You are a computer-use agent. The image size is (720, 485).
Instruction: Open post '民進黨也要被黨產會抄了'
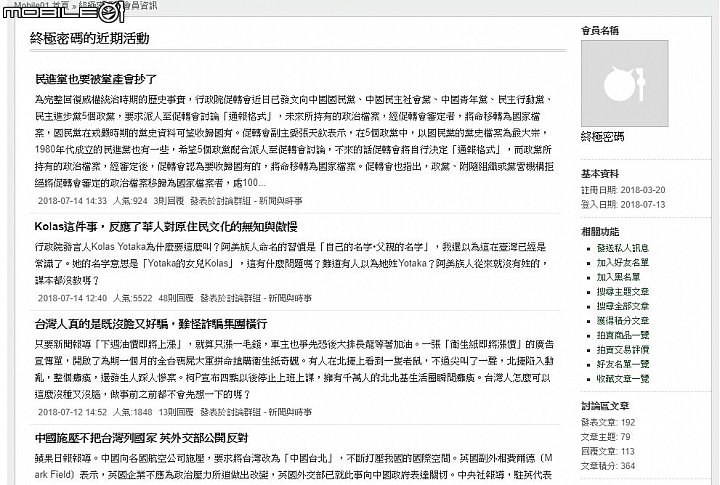click(96, 79)
